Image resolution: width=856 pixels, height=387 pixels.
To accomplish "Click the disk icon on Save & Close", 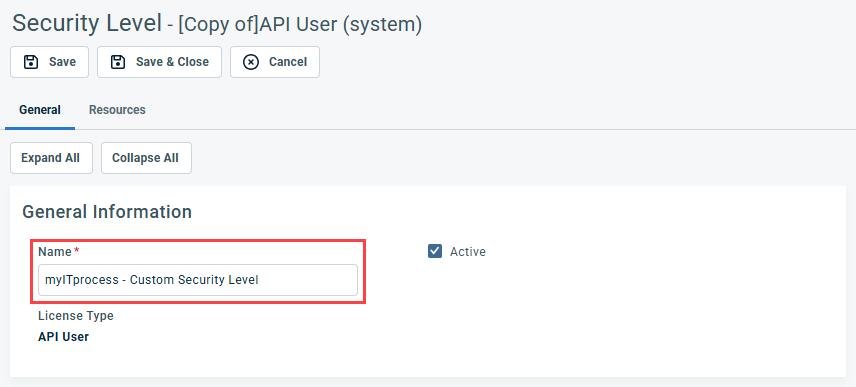I will click(x=118, y=62).
